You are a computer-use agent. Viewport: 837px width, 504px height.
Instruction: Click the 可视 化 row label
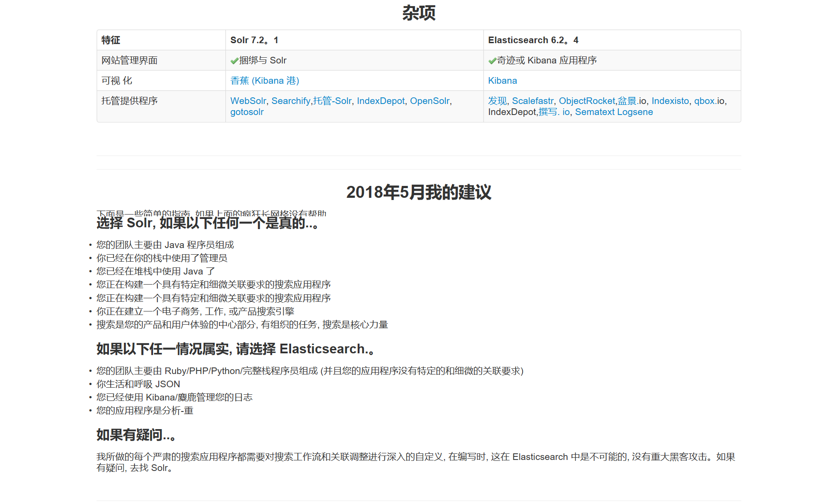pyautogui.click(x=117, y=81)
